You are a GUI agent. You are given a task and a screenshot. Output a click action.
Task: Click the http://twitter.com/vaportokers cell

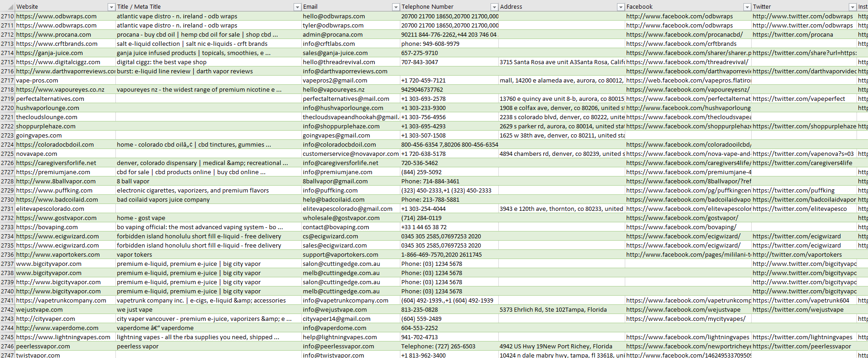804,254
